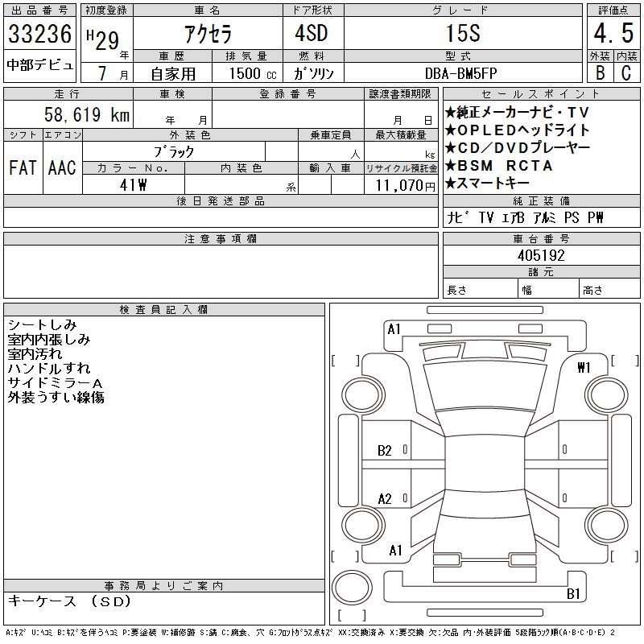
Task: Click the air conditioner value AAC
Action: click(x=63, y=167)
